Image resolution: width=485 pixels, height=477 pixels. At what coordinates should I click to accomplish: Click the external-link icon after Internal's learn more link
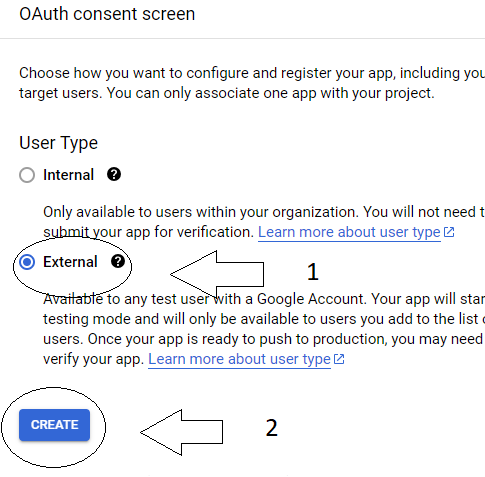449,232
